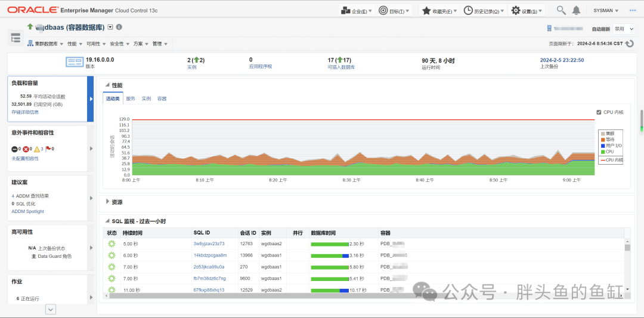Click the Targets bullseye icon
644x318 pixels.
pyautogui.click(x=383, y=11)
